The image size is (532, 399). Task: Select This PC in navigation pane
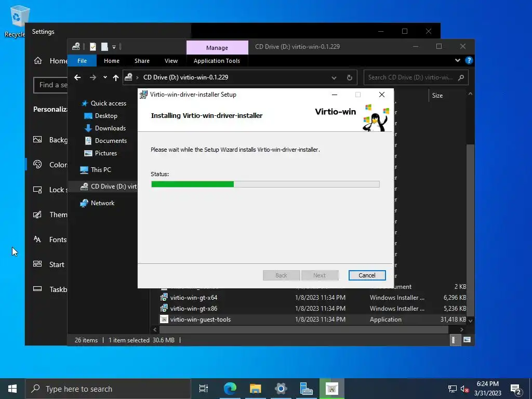pos(96,170)
